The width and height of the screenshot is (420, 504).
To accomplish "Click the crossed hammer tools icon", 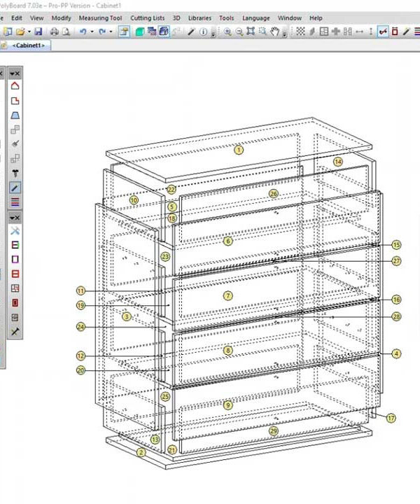I will [15, 231].
